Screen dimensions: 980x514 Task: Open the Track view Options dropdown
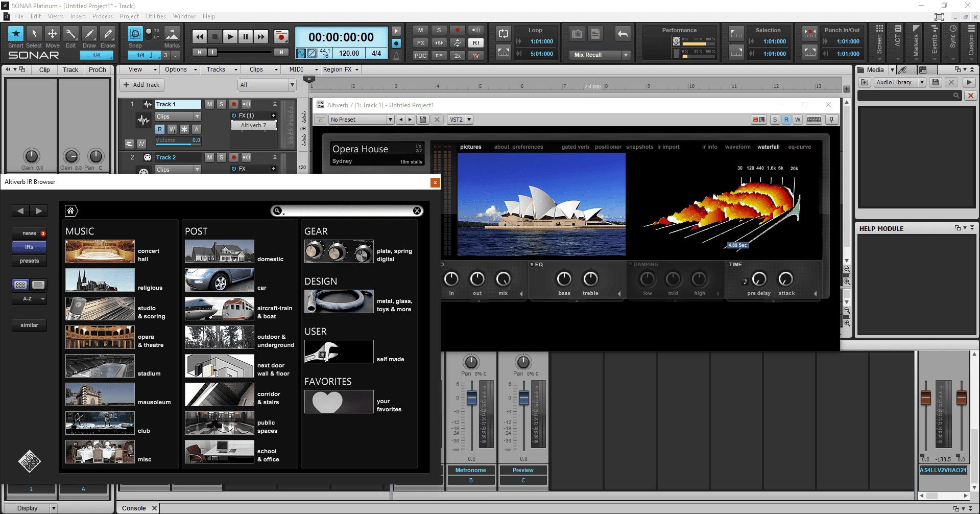pyautogui.click(x=180, y=69)
